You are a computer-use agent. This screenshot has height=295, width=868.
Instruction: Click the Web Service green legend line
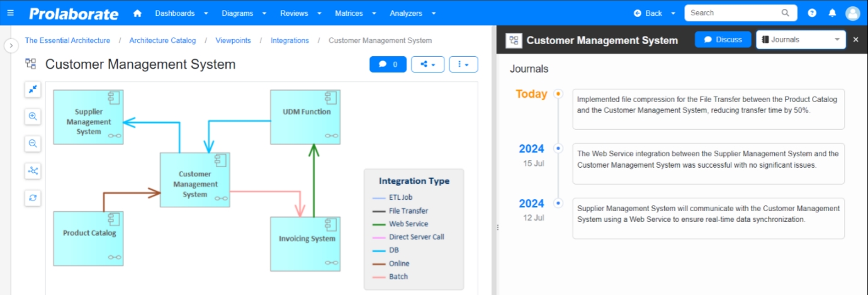pyautogui.click(x=379, y=224)
